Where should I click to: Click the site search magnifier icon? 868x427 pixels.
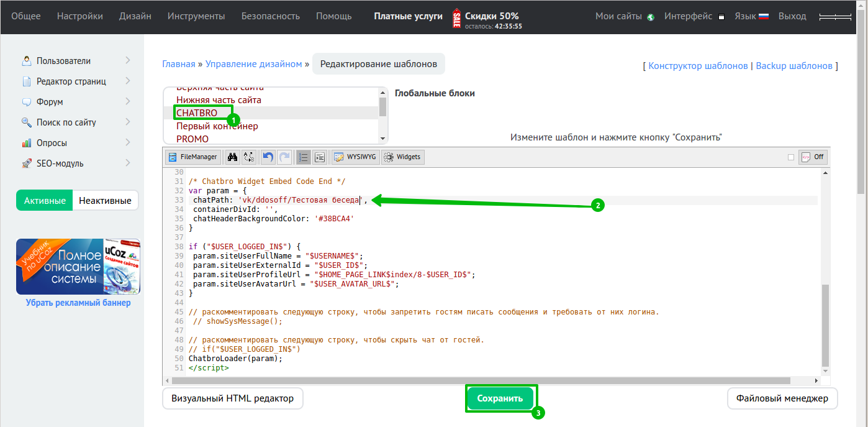pos(27,122)
